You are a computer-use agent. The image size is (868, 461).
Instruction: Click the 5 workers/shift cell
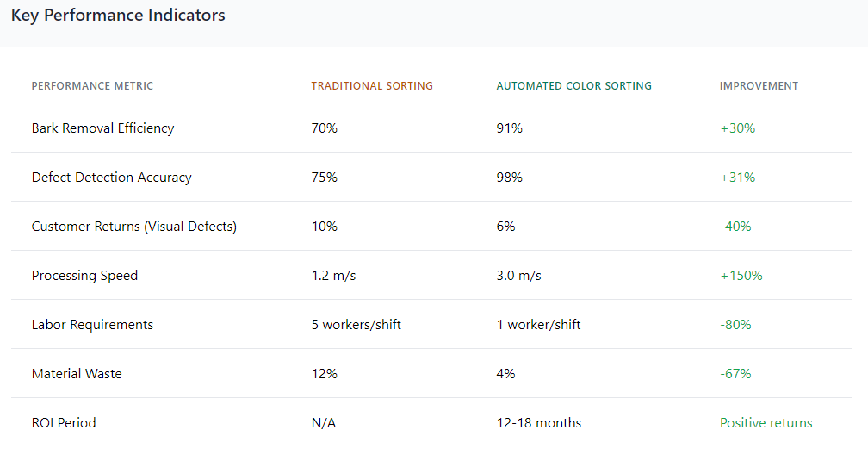pos(356,325)
